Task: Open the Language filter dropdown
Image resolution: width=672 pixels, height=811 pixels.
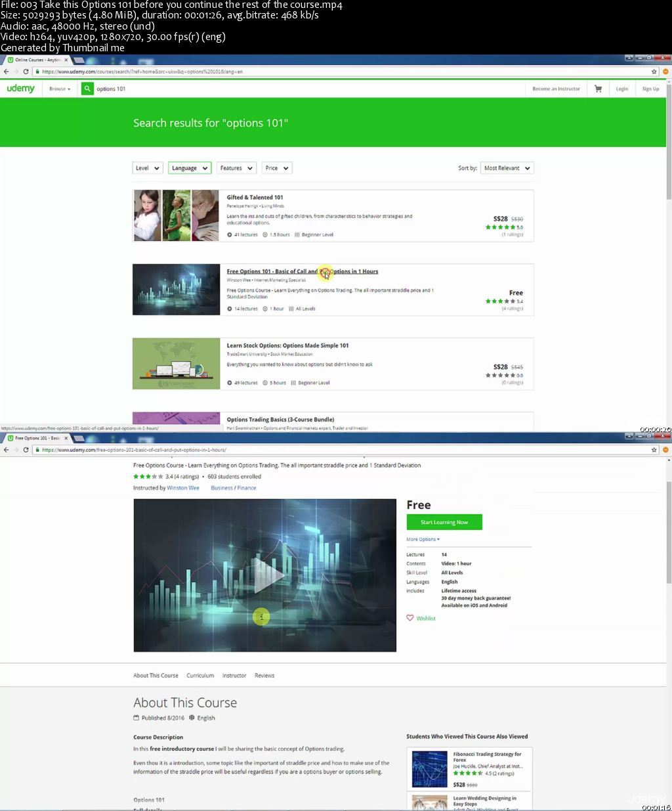Action: [190, 168]
